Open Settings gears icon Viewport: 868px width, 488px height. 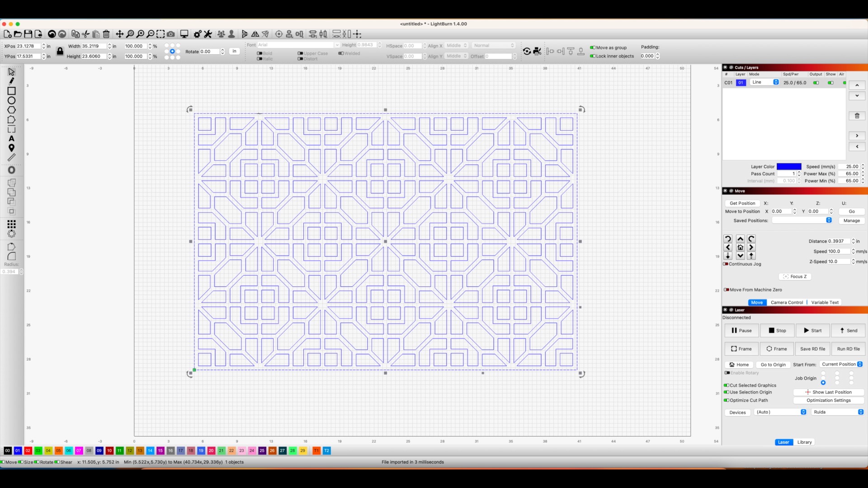tap(198, 34)
